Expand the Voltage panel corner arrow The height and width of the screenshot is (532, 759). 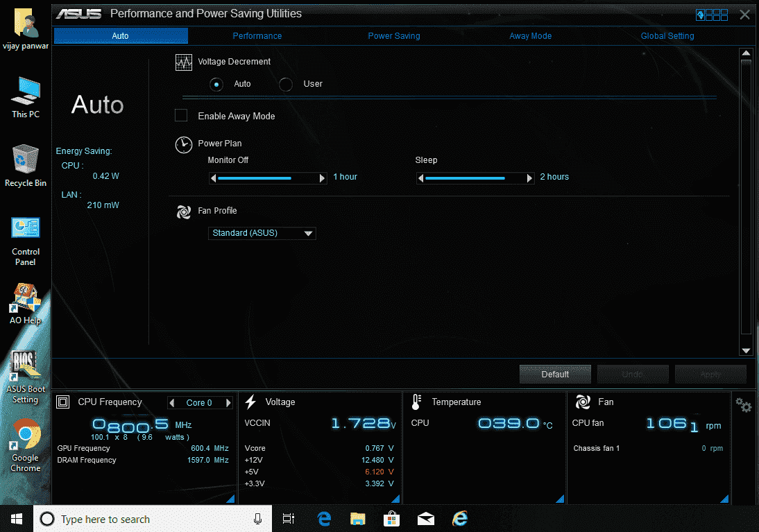coord(395,499)
